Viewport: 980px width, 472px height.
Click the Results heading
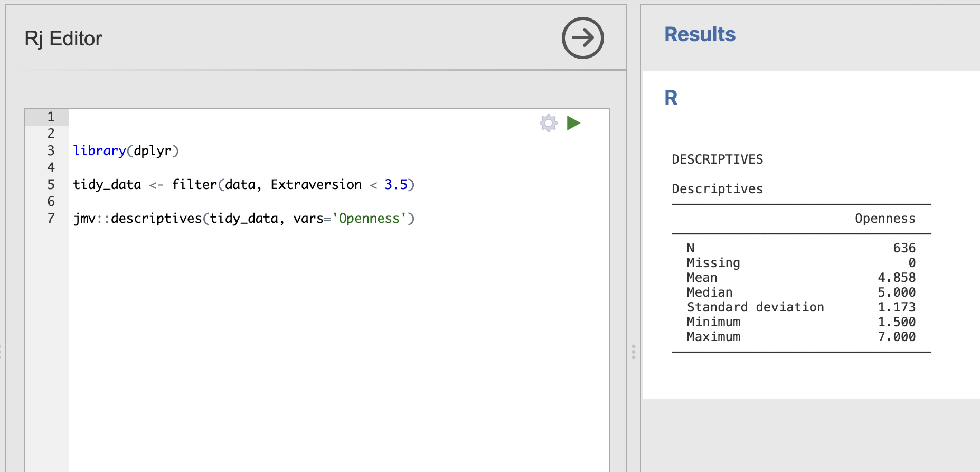coord(700,34)
